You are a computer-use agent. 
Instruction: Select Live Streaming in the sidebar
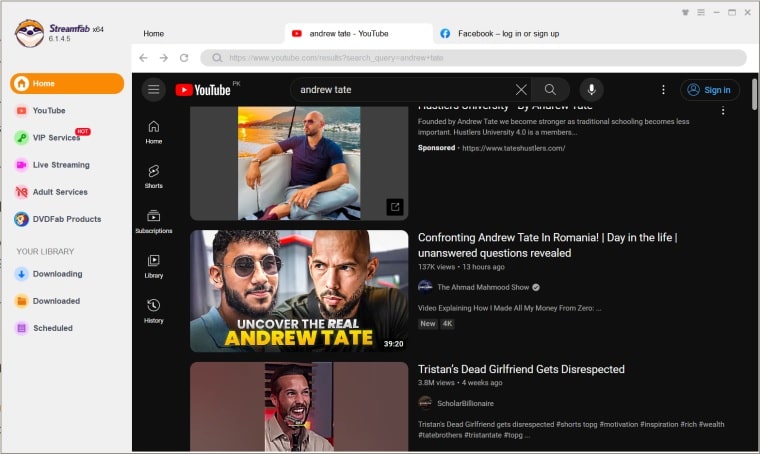[x=61, y=165]
